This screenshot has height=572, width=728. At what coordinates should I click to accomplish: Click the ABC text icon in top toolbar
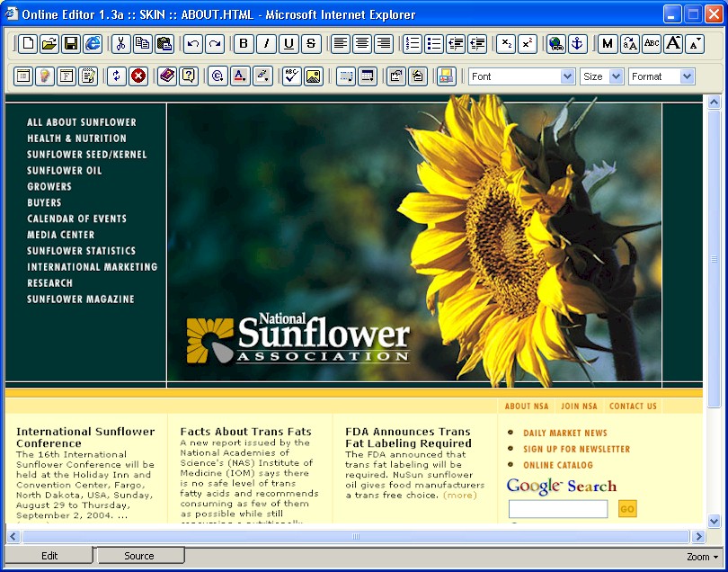tap(652, 44)
